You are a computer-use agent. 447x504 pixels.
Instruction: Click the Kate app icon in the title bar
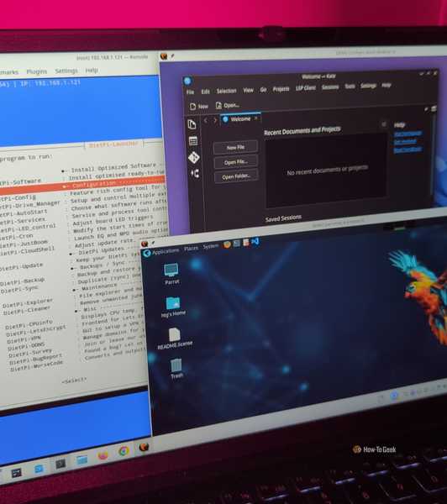pyautogui.click(x=188, y=81)
